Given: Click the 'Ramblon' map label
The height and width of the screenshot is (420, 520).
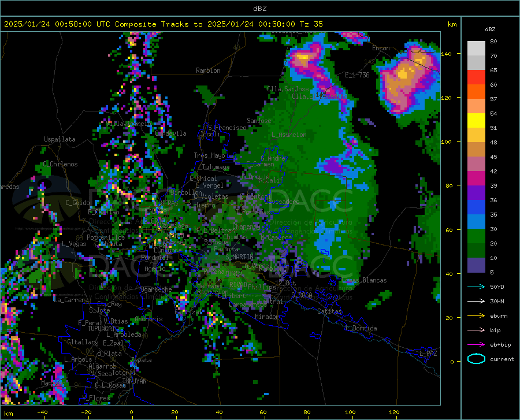Looking at the screenshot, I should [x=208, y=70].
